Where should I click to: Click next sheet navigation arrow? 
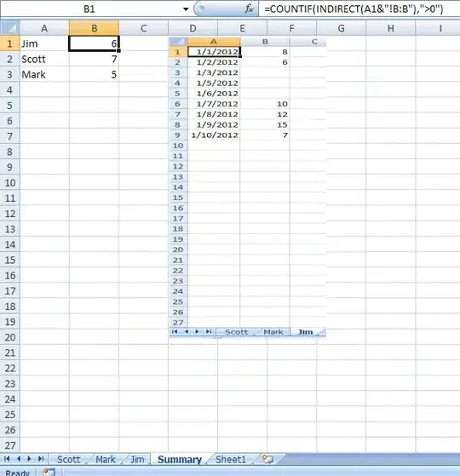click(x=29, y=459)
